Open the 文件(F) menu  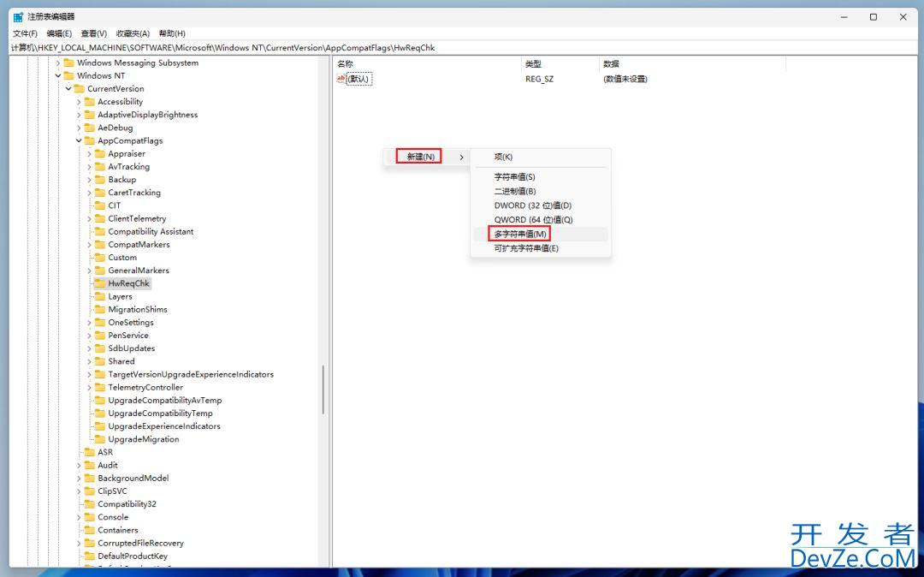[x=26, y=33]
